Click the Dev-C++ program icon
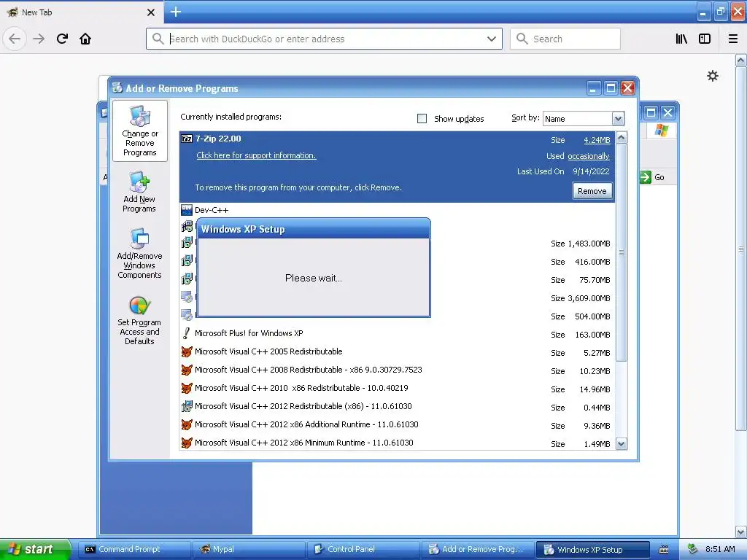747x560 pixels. pyautogui.click(x=187, y=209)
